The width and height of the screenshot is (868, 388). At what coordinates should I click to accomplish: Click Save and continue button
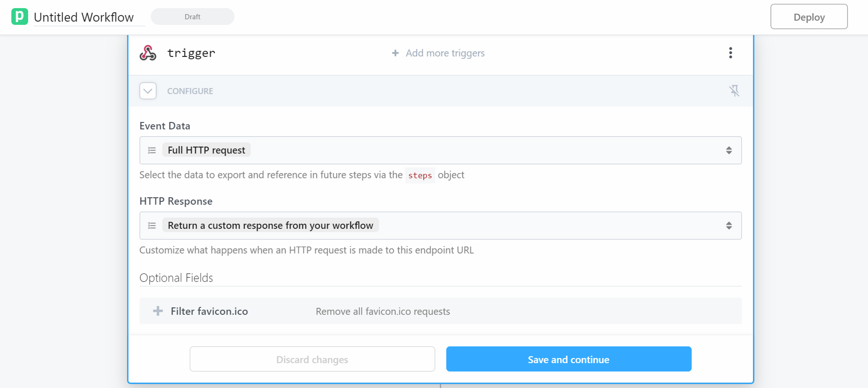pos(569,359)
